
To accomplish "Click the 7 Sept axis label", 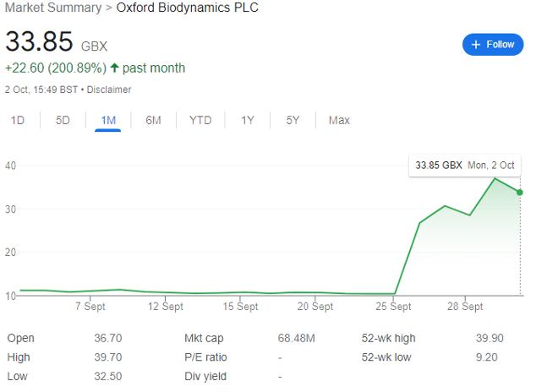I will [90, 307].
